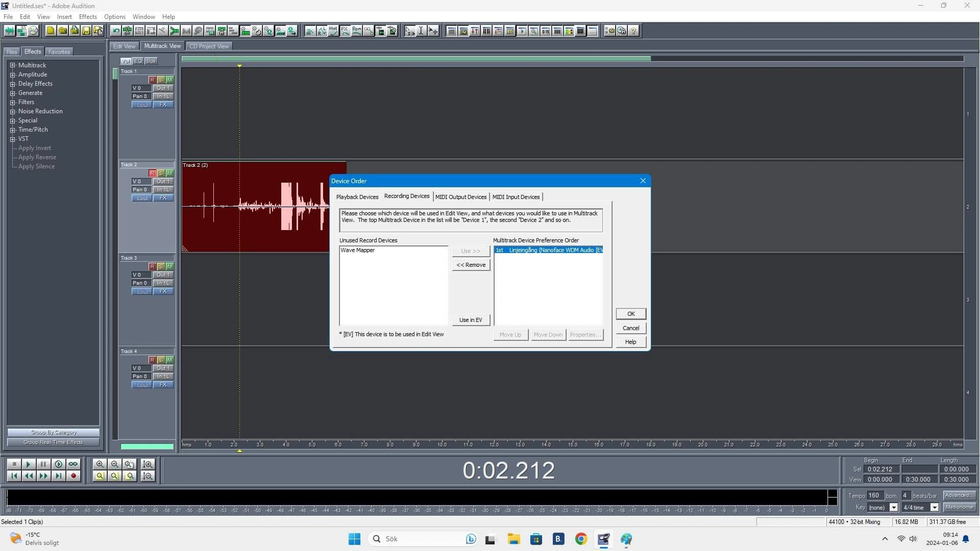Mute Track 1 using the M button
The height and width of the screenshot is (551, 980).
point(169,80)
